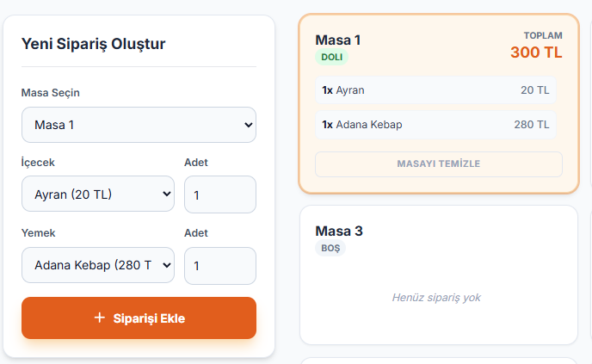This screenshot has height=364, width=592.
Task: Select the 1x Adana Kebap order row
Action: click(435, 124)
